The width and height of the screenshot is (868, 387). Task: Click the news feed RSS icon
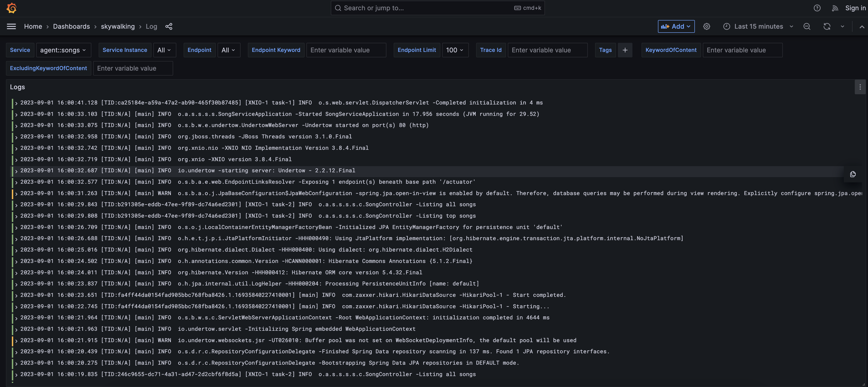tap(835, 8)
